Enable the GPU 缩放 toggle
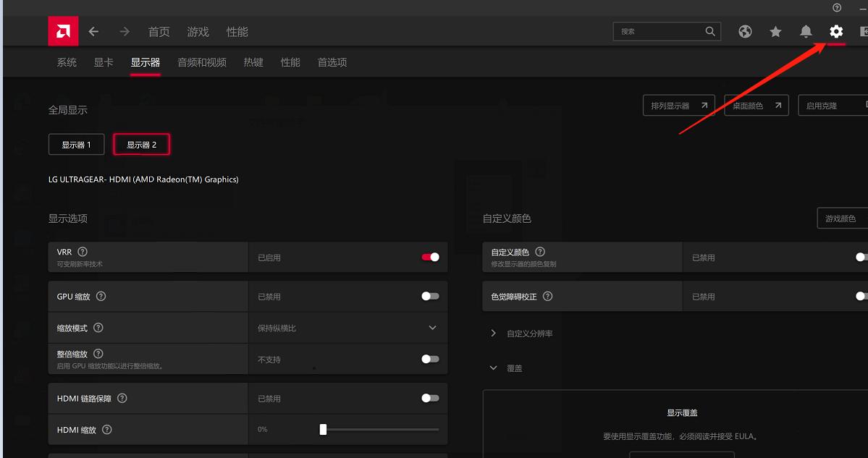Viewport: 868px width, 458px height. click(x=430, y=296)
